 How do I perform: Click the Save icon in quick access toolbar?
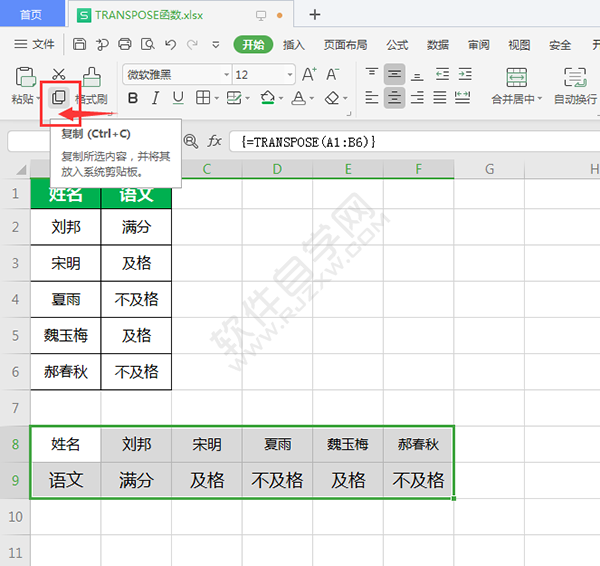(x=79, y=45)
